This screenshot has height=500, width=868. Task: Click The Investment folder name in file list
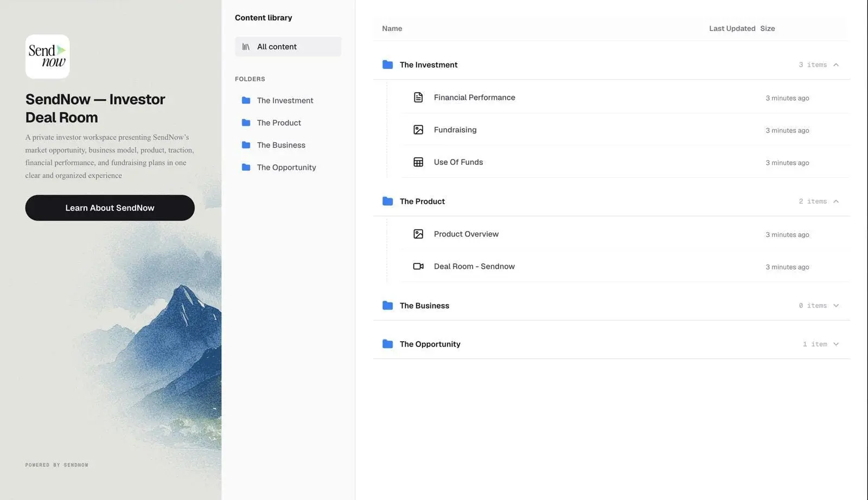[x=429, y=65]
